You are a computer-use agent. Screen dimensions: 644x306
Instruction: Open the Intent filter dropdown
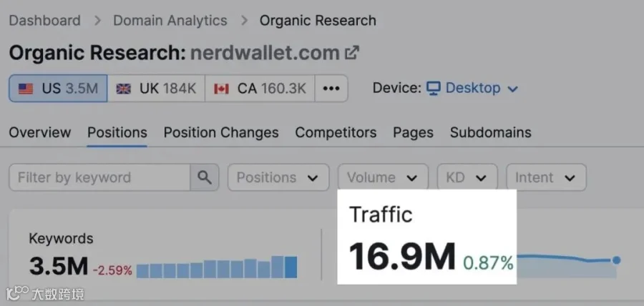click(546, 177)
